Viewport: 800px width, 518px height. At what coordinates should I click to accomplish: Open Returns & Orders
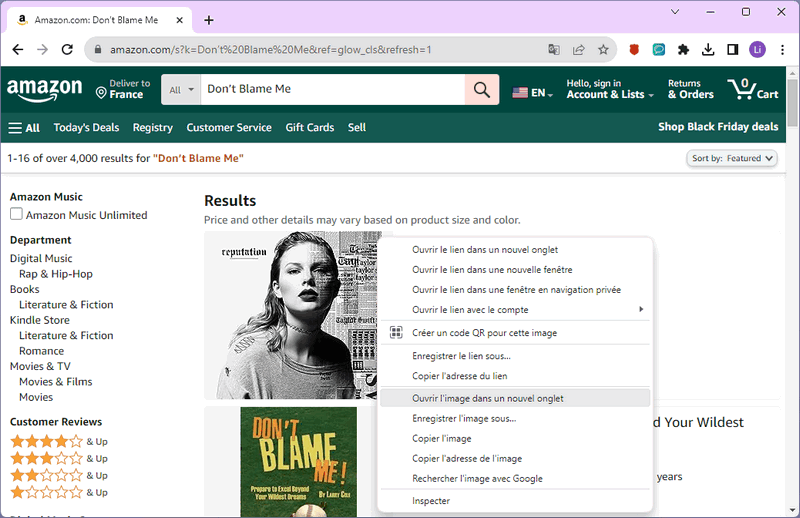click(x=691, y=89)
